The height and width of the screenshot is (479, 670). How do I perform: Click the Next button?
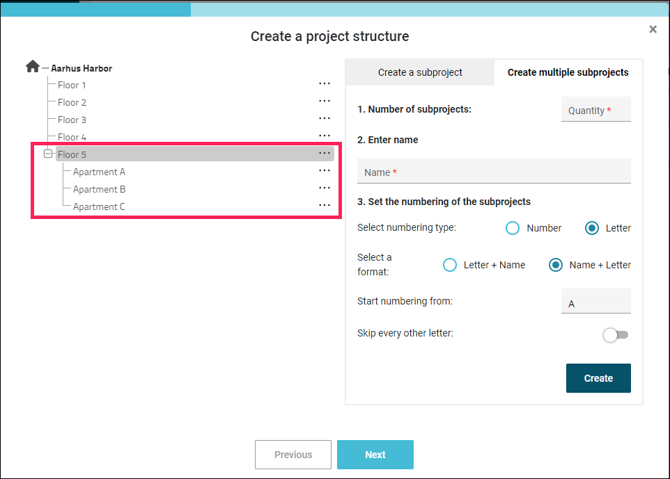(x=375, y=454)
